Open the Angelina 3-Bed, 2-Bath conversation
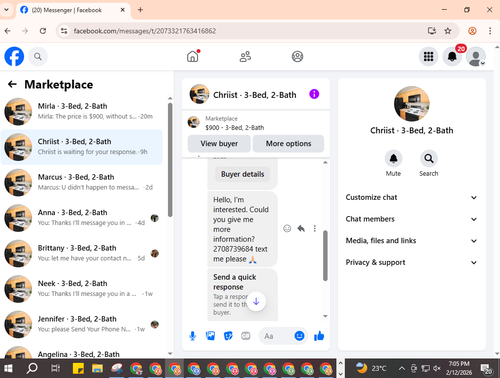The height and width of the screenshot is (378, 500). tap(82, 353)
